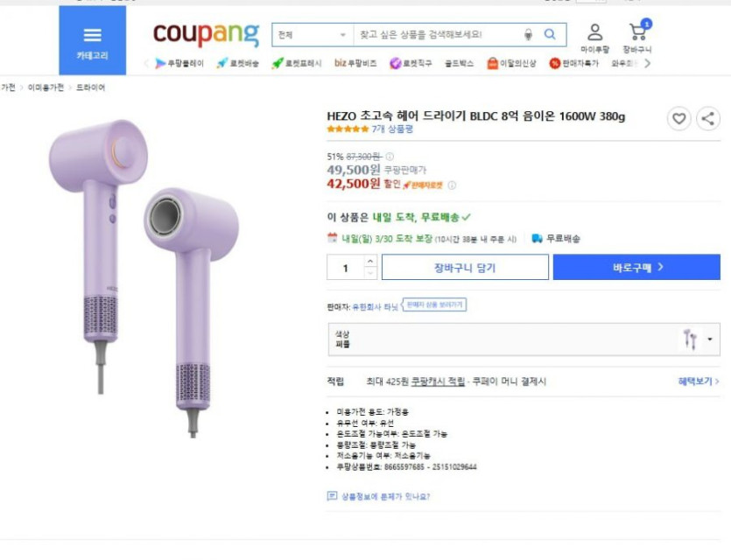Open the 마이쿠팡 account icon
731x560 pixels.
pos(594,38)
